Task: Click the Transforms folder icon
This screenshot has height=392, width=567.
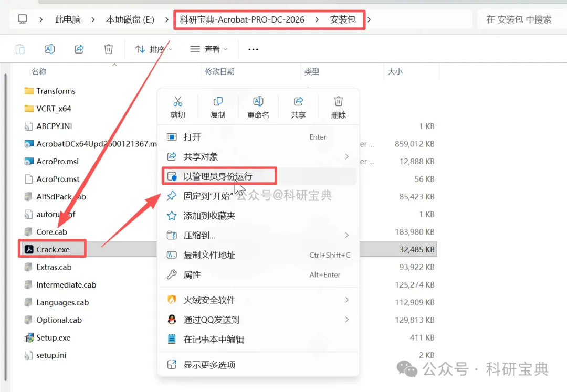Action: (29, 91)
